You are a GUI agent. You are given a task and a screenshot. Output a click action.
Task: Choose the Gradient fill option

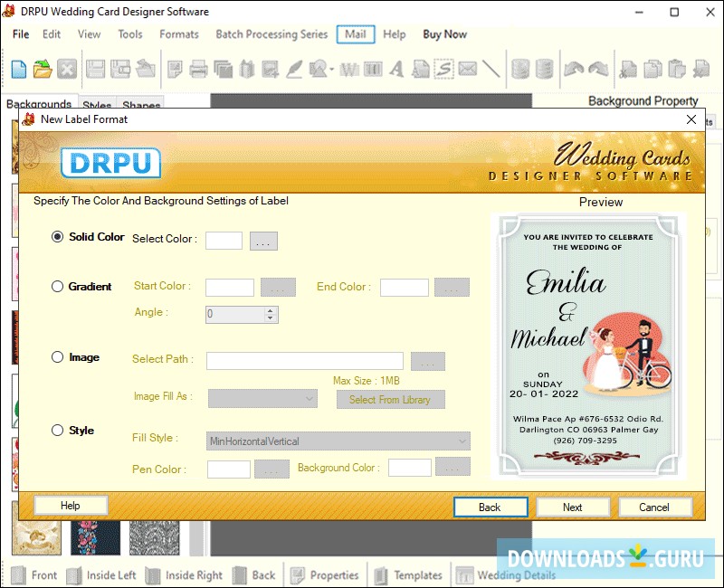pyautogui.click(x=56, y=287)
